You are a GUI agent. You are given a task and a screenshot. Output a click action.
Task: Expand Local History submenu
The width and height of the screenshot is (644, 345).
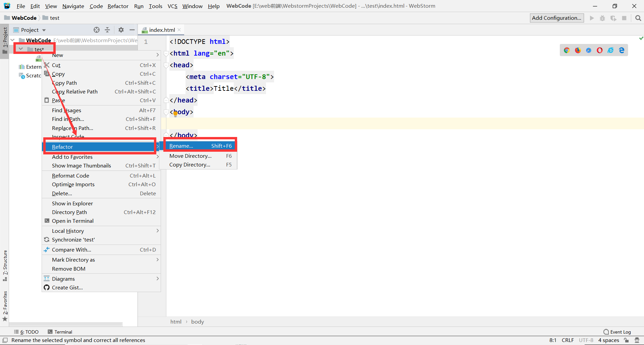click(x=101, y=231)
